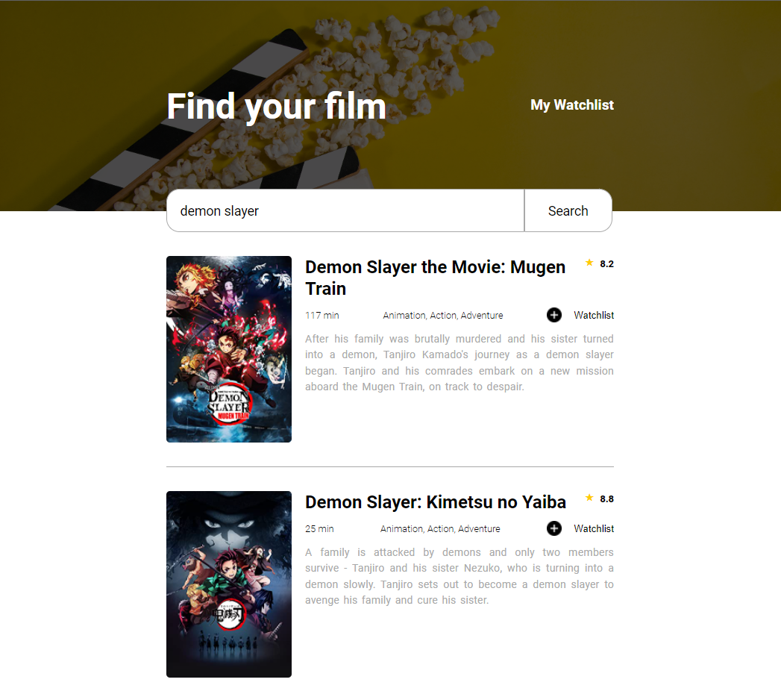
Task: Open the My Watchlist page link
Action: pyautogui.click(x=572, y=105)
